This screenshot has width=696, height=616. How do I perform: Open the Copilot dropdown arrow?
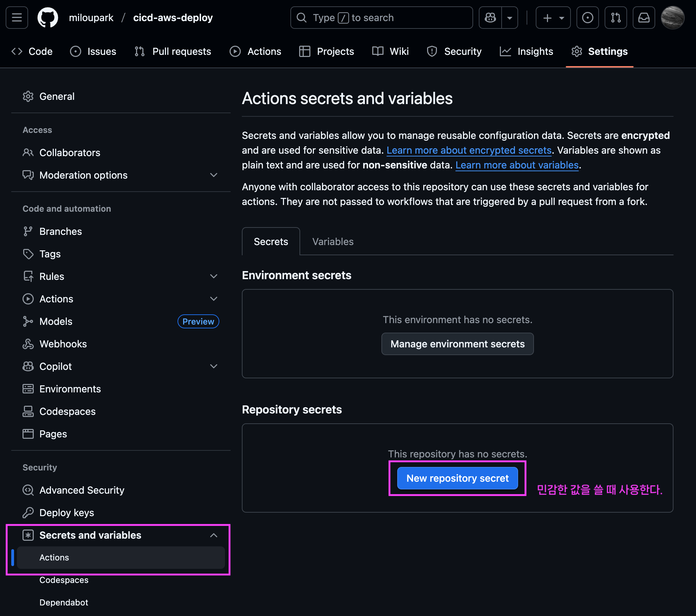point(509,18)
